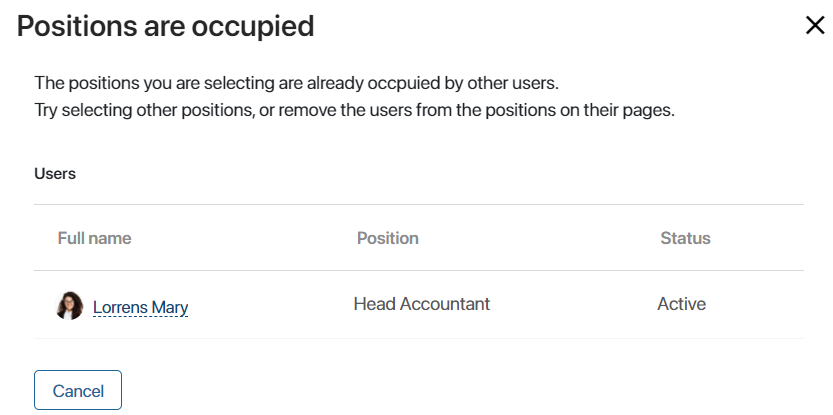833x415 pixels.
Task: Click the Active status value
Action: pos(682,304)
